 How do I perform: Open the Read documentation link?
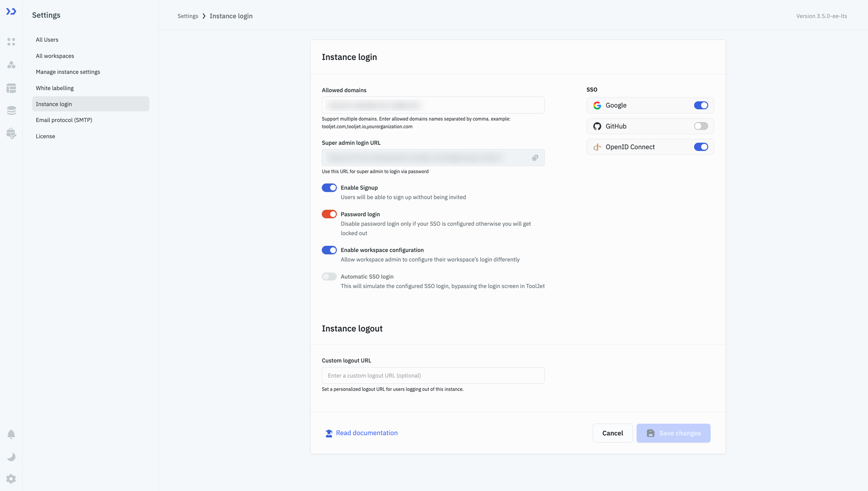(x=366, y=433)
